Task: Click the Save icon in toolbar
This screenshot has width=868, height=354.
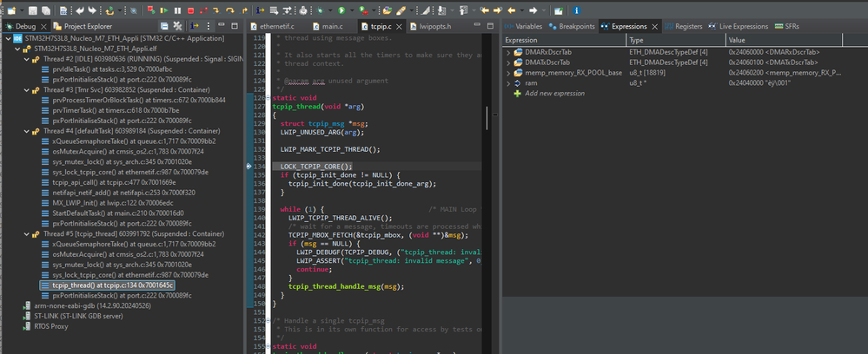Action: point(32,10)
